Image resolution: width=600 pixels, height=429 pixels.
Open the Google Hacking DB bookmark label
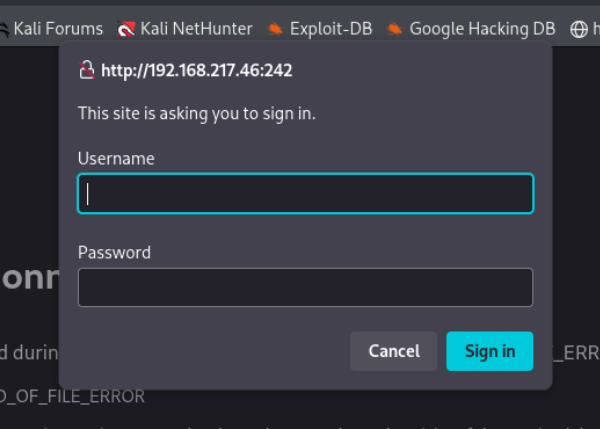pos(482,29)
